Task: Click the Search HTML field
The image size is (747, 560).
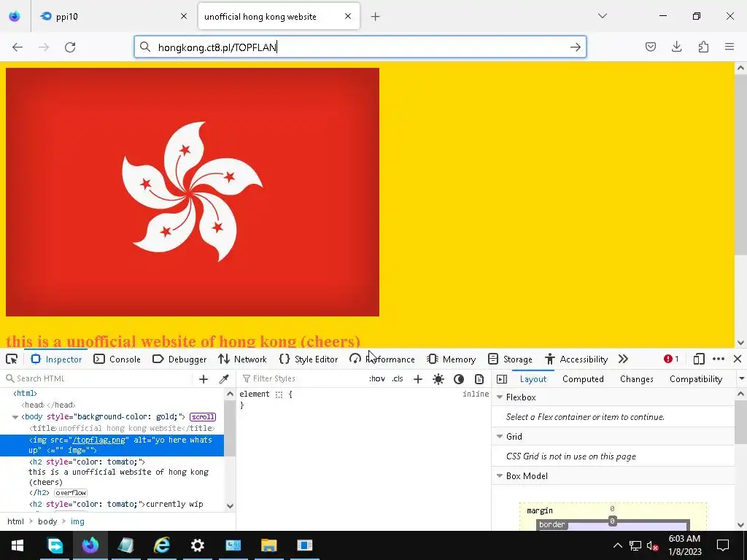Action: [x=98, y=378]
